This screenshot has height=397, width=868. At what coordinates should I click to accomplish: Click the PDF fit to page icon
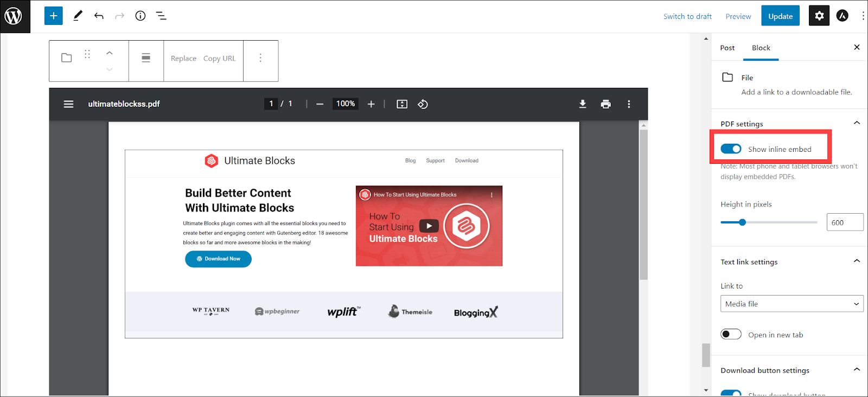[x=402, y=104]
